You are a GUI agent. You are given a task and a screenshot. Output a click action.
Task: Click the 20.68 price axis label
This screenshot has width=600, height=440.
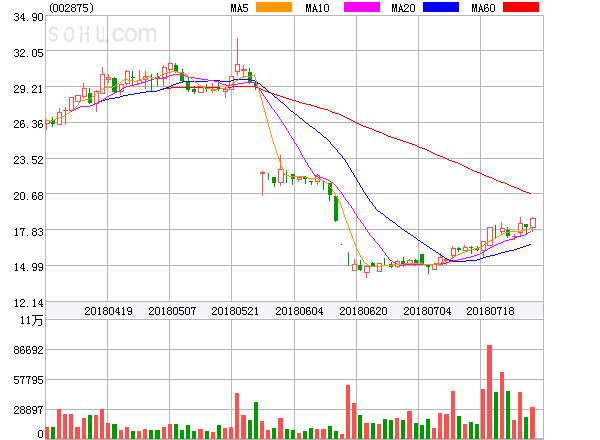point(28,196)
